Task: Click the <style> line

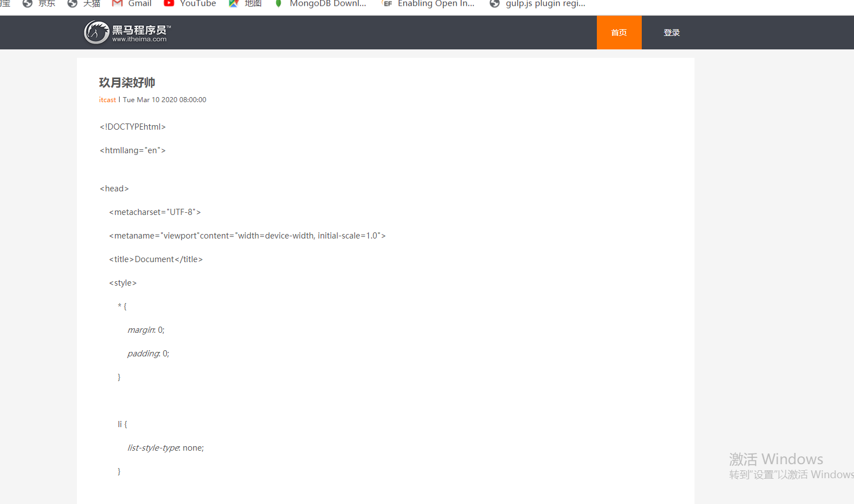Action: coord(123,283)
